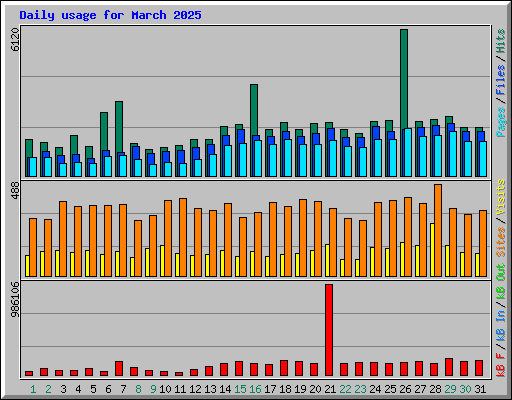Click the '488' value on the middle axis
This screenshot has width=512, height=400.
pos(15,191)
